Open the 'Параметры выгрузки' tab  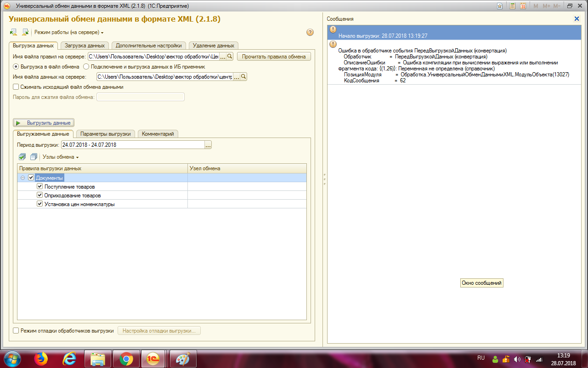[106, 134]
